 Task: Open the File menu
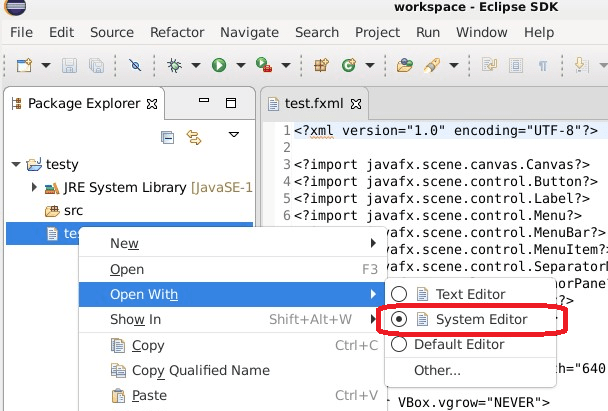coord(21,33)
